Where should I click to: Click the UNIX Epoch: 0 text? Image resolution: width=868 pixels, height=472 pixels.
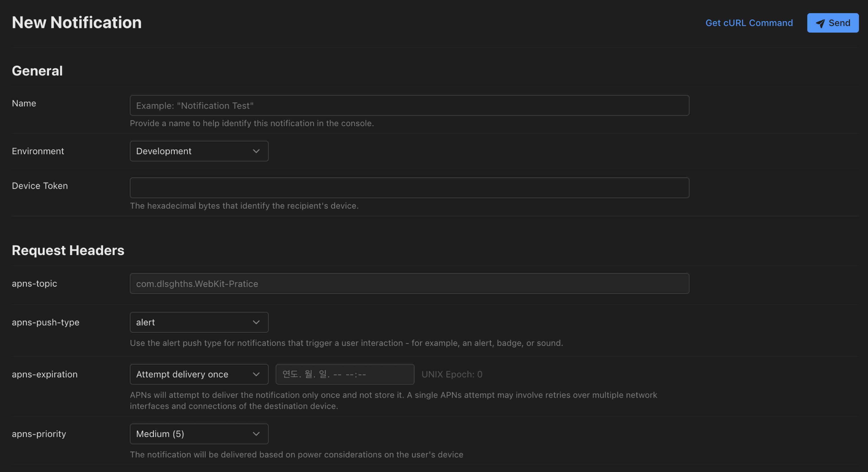452,374
